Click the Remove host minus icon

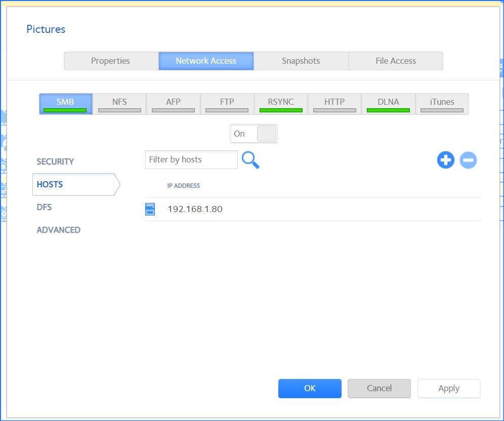(468, 159)
